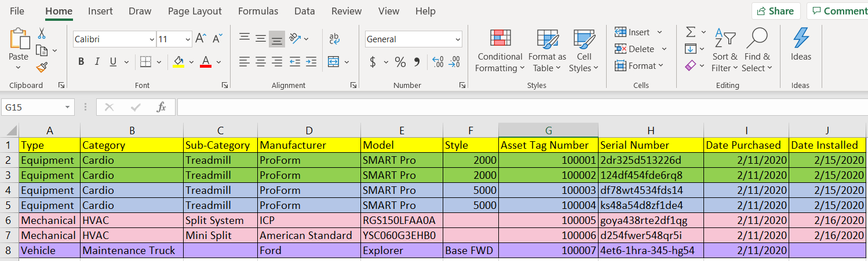
Task: Expand the Name Box dropdown
Action: pos(68,108)
